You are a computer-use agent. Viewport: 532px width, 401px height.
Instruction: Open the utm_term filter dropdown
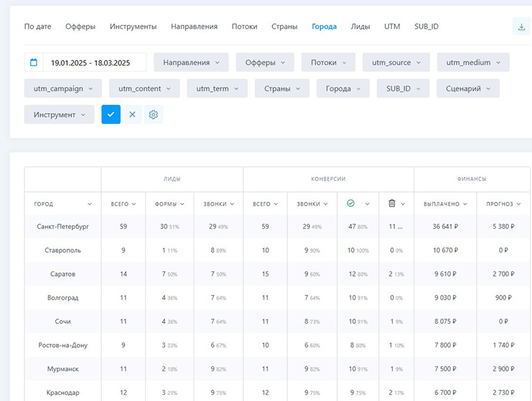point(217,88)
